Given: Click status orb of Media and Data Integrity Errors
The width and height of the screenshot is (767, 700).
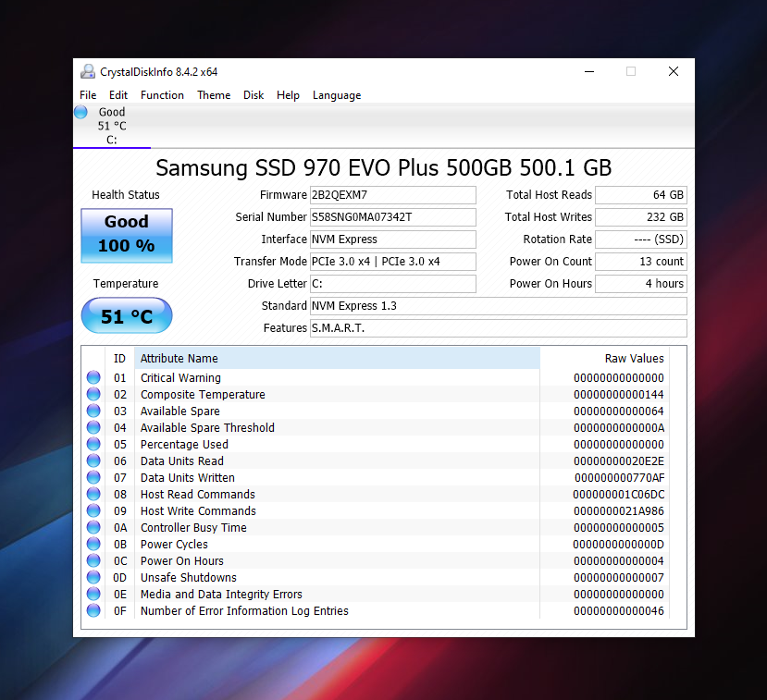Looking at the screenshot, I should (93, 594).
